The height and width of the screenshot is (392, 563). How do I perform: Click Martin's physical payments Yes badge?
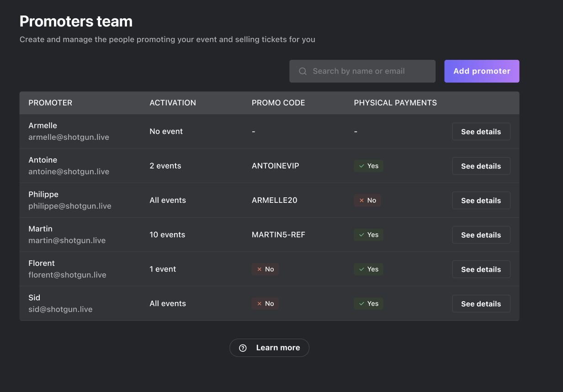point(368,234)
